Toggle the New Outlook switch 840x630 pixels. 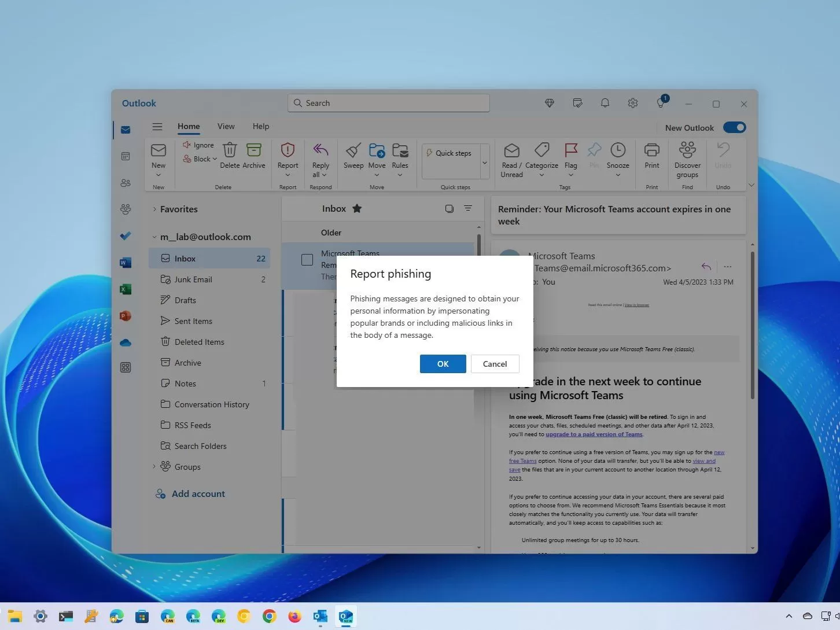click(x=734, y=127)
